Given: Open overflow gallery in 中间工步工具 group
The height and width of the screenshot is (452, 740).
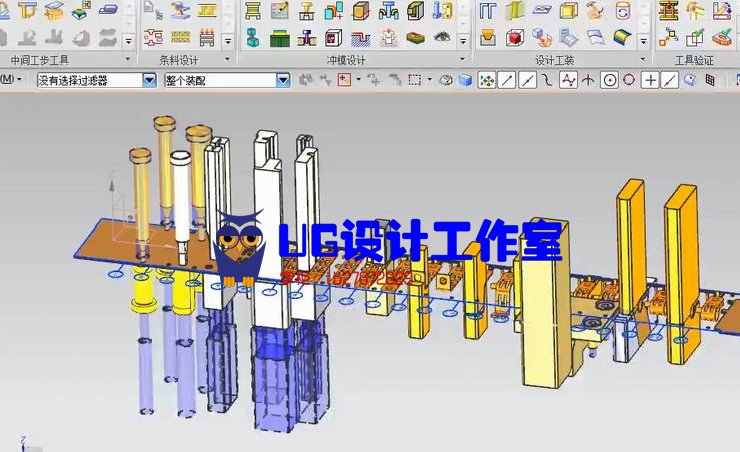Looking at the screenshot, I should [x=128, y=41].
